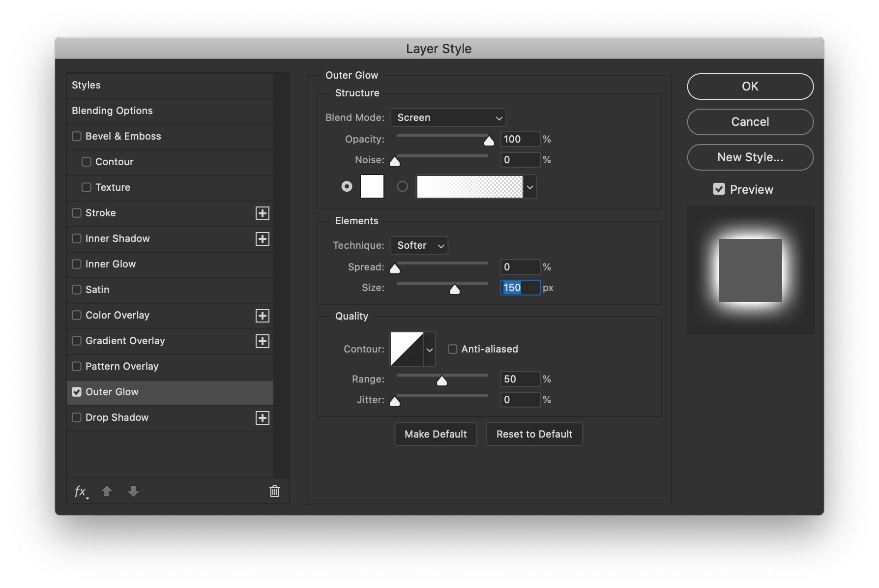Click the Opacity slider handle
The width and height of the screenshot is (879, 588).
pos(489,142)
